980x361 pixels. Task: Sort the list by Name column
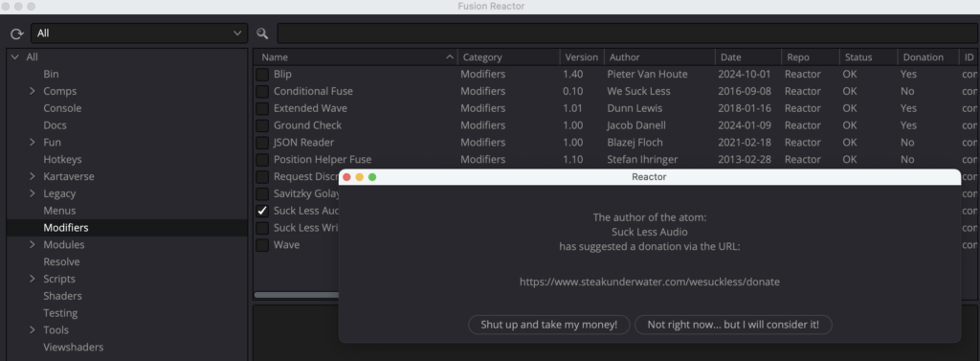click(x=356, y=56)
